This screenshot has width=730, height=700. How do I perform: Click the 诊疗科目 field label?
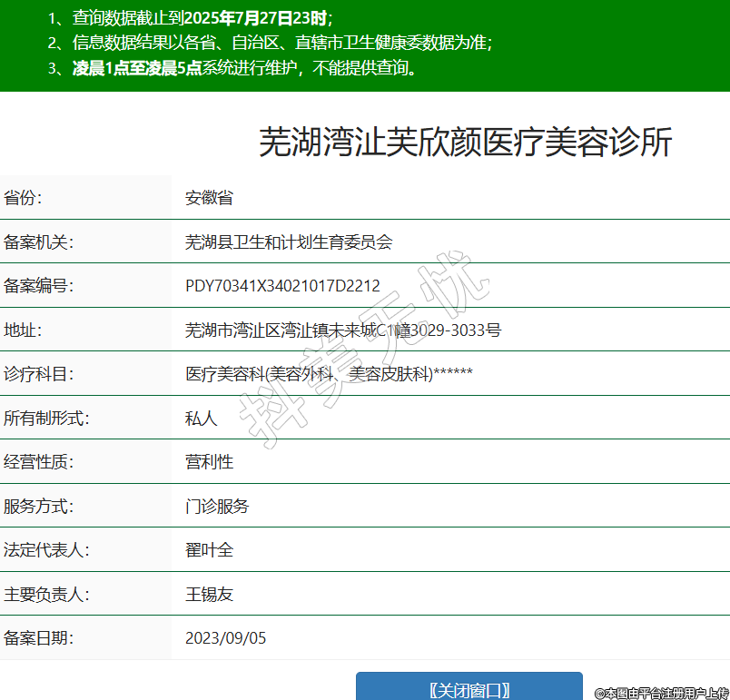pos(38,374)
